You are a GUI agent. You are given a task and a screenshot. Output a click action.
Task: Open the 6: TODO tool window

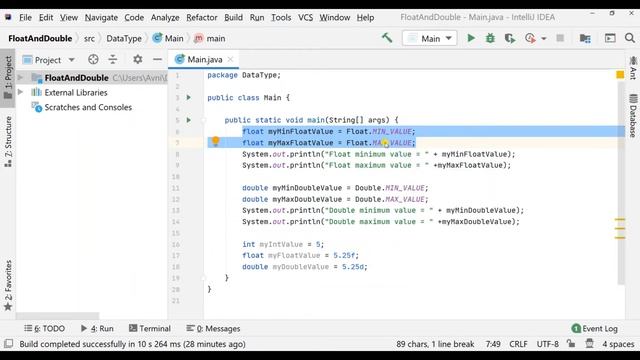pyautogui.click(x=44, y=329)
